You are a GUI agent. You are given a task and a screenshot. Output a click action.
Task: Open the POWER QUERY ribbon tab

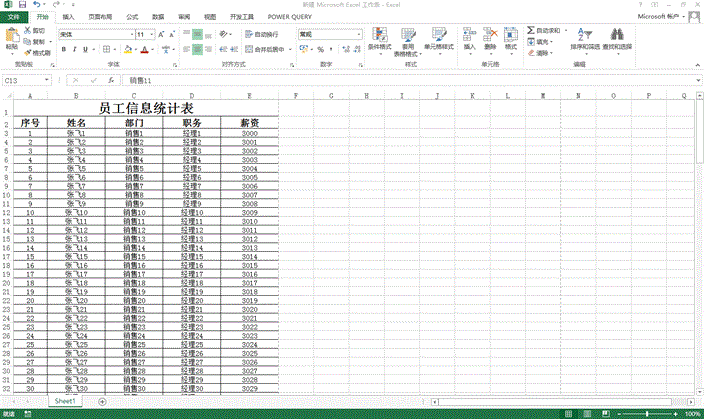[x=289, y=17]
